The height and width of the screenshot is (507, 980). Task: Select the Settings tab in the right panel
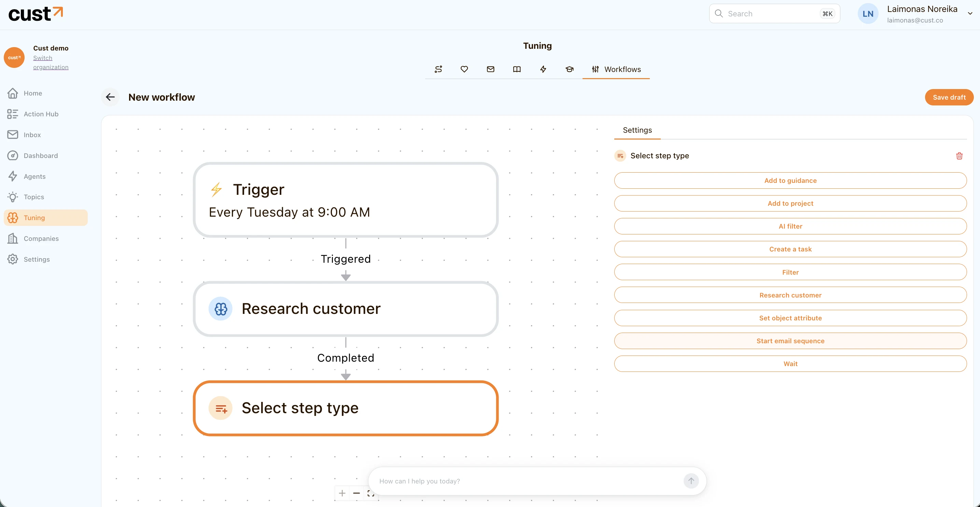click(637, 130)
